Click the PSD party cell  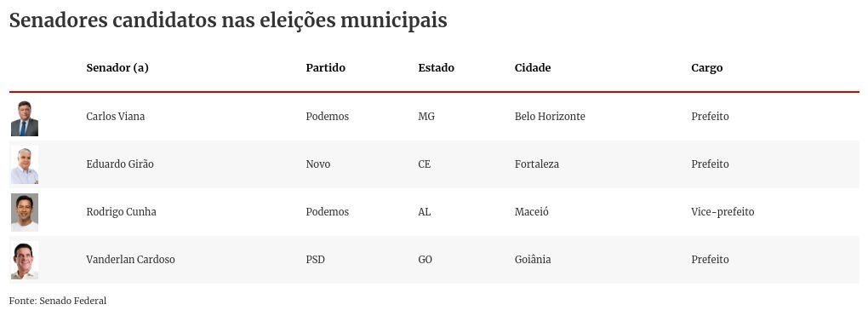(x=316, y=260)
